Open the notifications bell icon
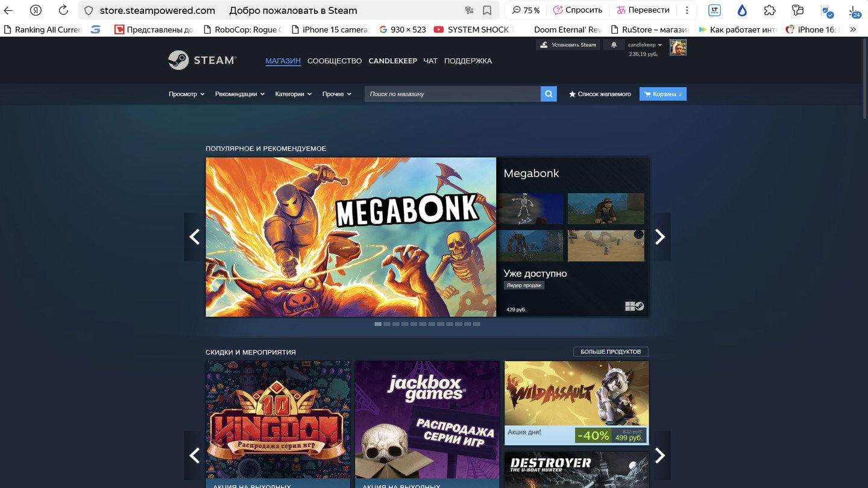This screenshot has width=868, height=488. point(614,45)
